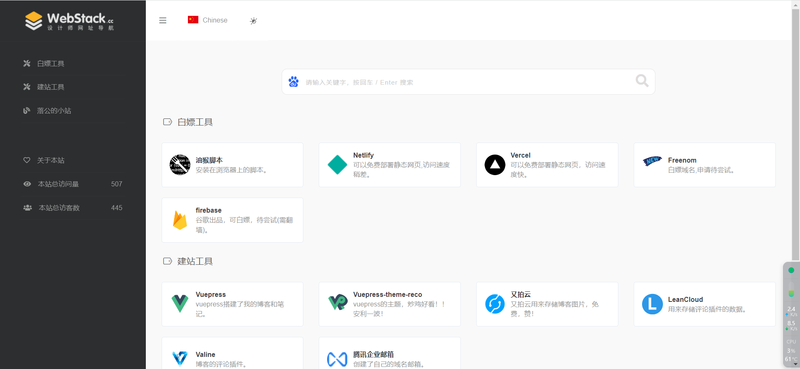Click the tag icon beside 白嫖工具 heading

[167, 122]
